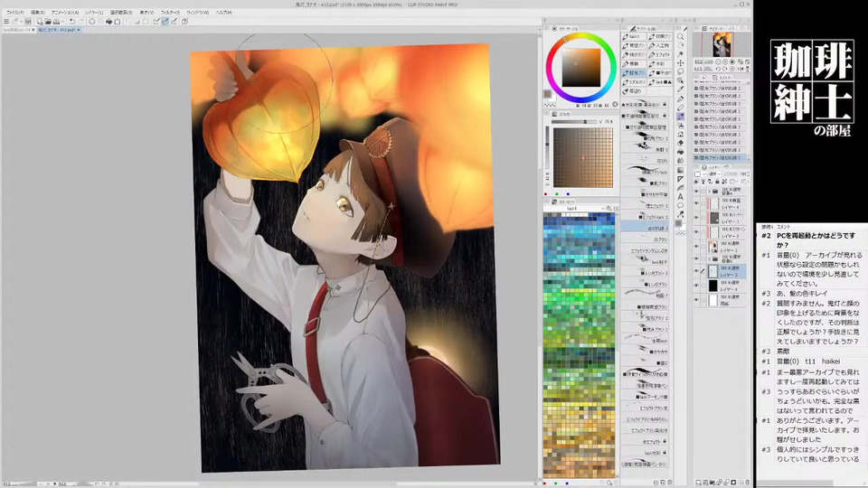Hide the second folder layer
Viewport: 868px width, 488px height.
(696, 258)
